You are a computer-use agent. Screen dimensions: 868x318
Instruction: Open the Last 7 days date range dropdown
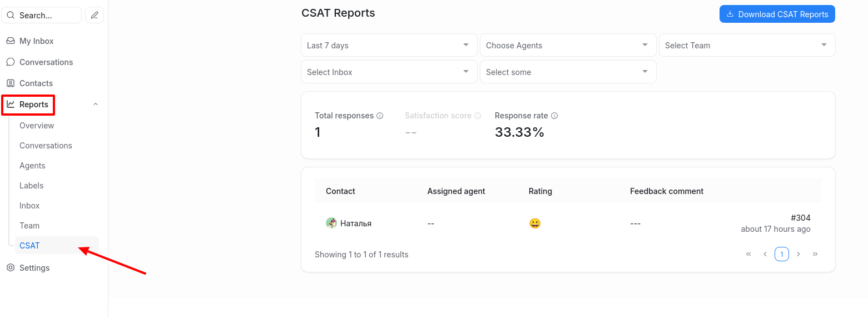point(389,45)
